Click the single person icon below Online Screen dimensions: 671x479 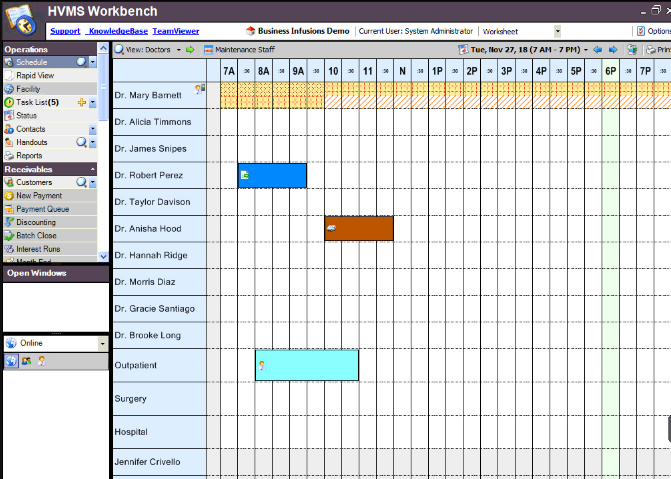click(x=41, y=361)
